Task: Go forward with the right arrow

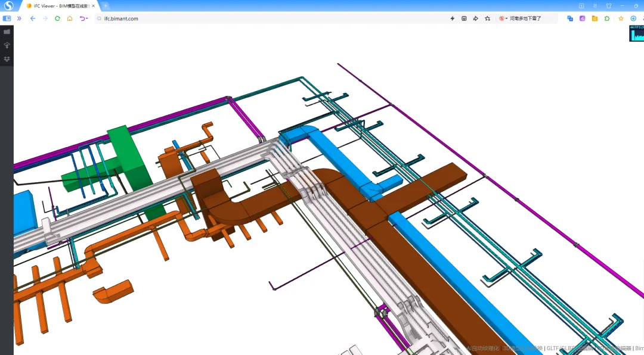Action: point(45,18)
